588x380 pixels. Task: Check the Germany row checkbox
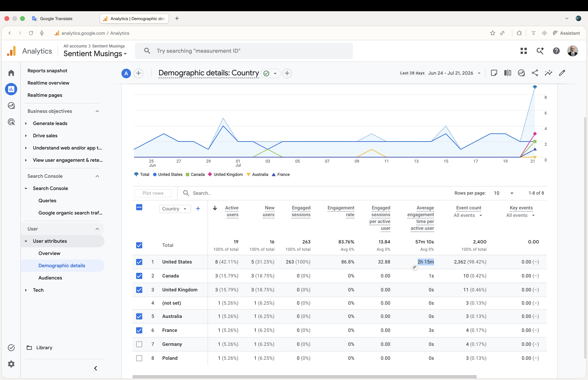tap(139, 344)
